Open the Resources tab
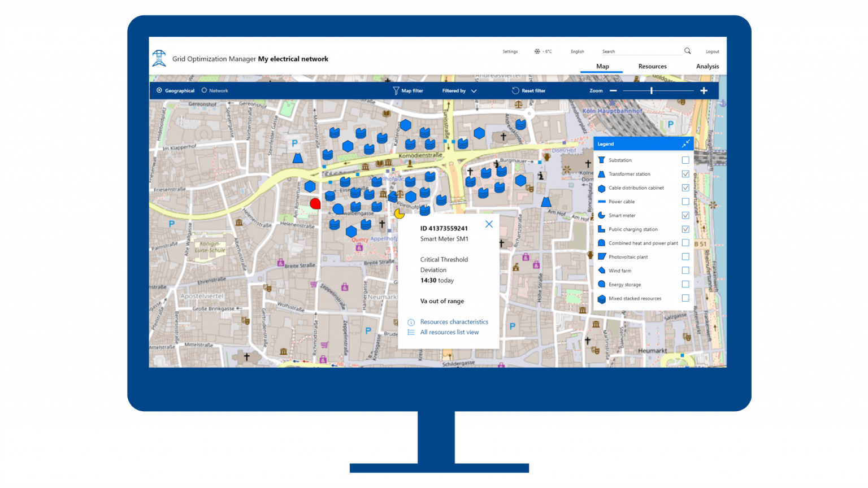The height and width of the screenshot is (488, 868). click(652, 66)
